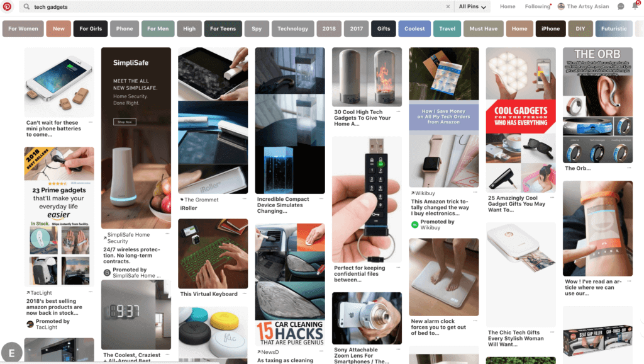
Task: Select the Spy filter chip
Action: (257, 29)
